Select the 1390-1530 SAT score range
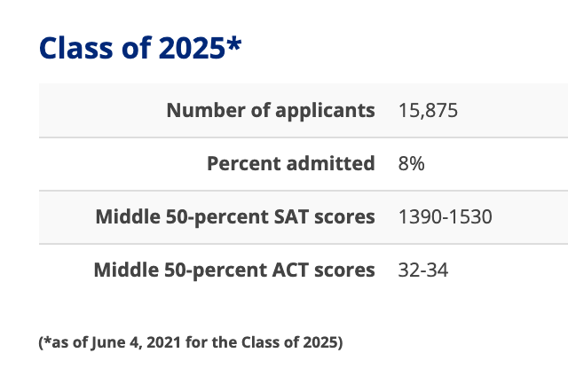The width and height of the screenshot is (568, 392). pyautogui.click(x=446, y=216)
